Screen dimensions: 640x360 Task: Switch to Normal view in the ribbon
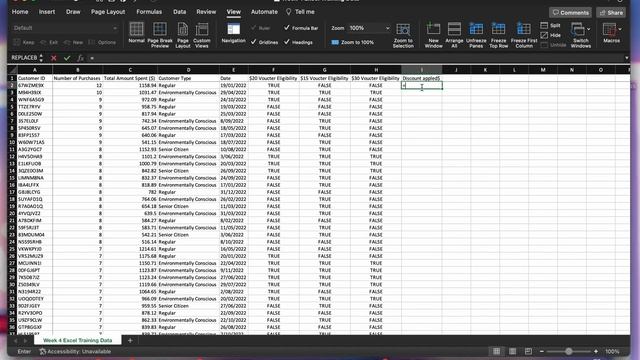coord(136,33)
